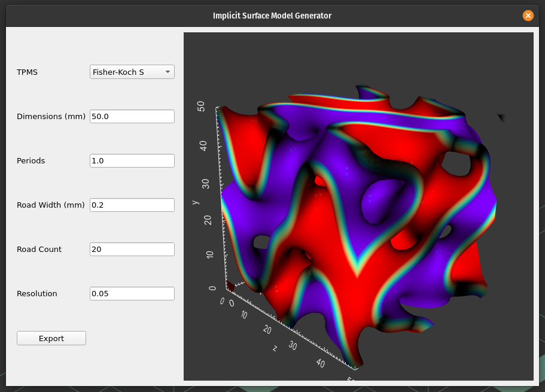The width and height of the screenshot is (545, 392).
Task: Click the Dimensions (mm) label
Action: click(x=51, y=116)
